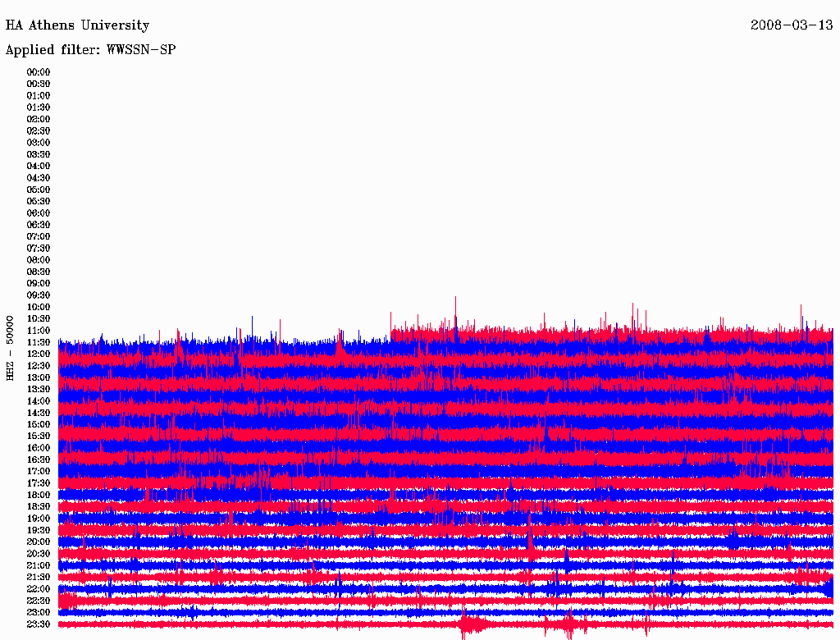Select the 06:00 time label
This screenshot has height=640, width=840.
pos(39,213)
